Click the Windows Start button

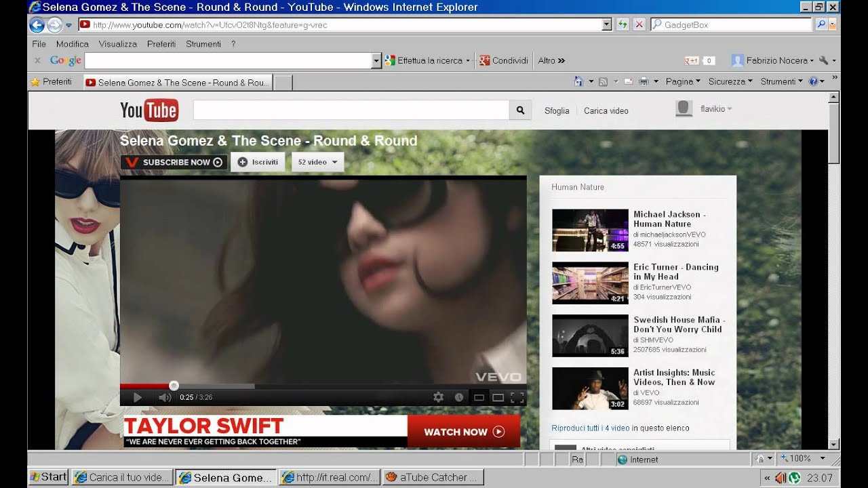[48, 477]
